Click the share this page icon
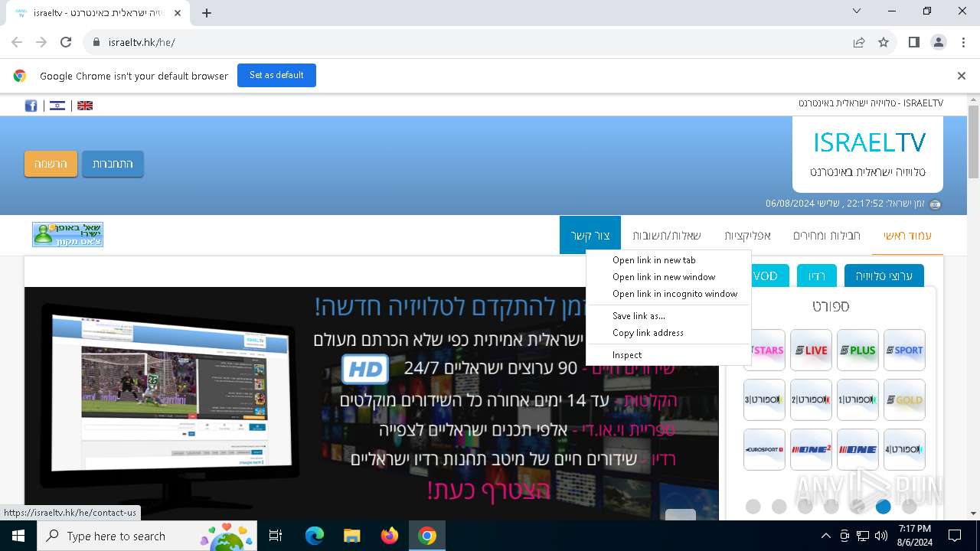The width and height of the screenshot is (980, 551). [859, 42]
